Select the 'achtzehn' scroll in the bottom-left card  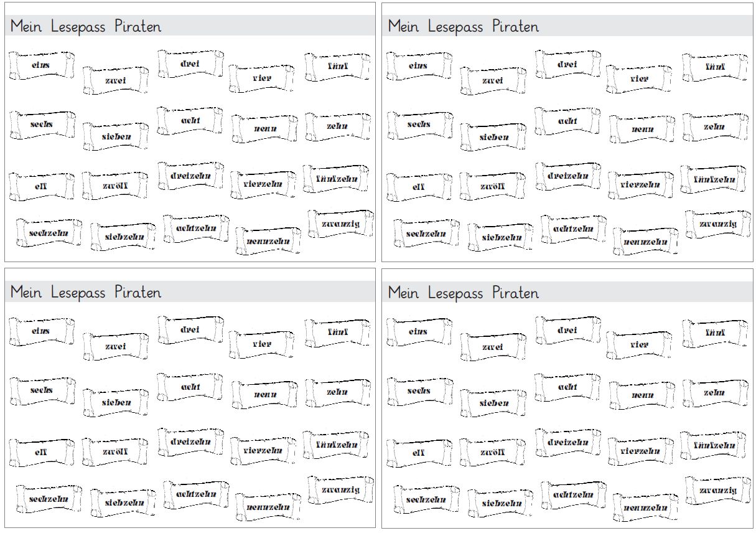coord(197,494)
